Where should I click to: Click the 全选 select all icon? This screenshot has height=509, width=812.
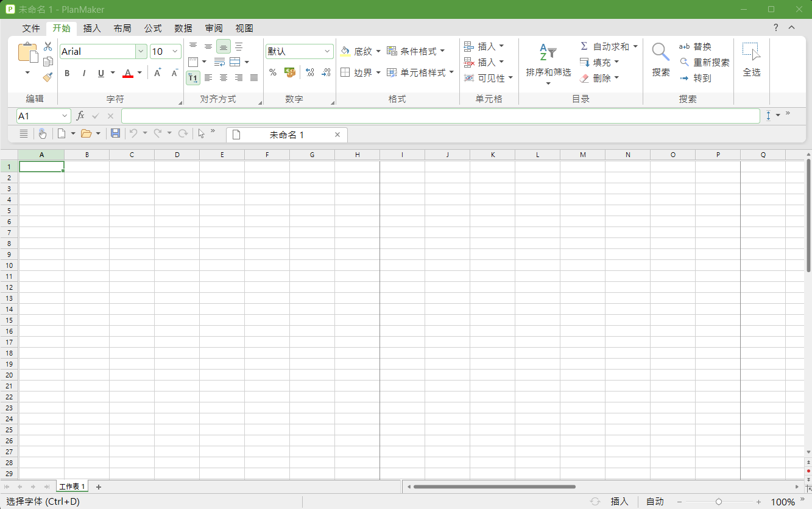coord(752,60)
